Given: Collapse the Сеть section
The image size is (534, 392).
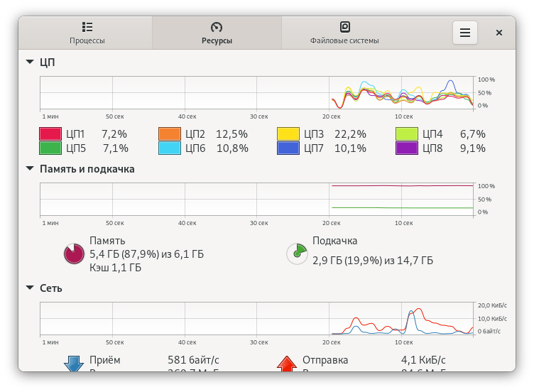Looking at the screenshot, I should 30,288.
